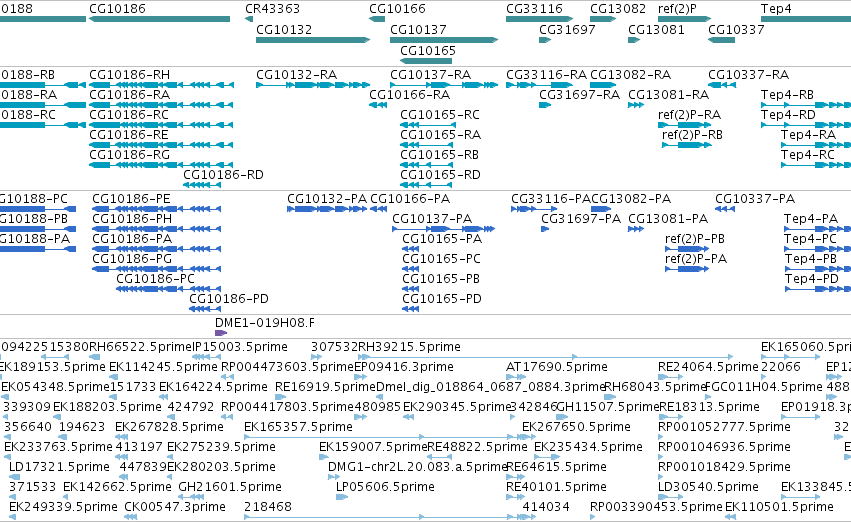Click EST RE64615.5prime label
Viewport: 851px width, 522px height.
coord(556,467)
